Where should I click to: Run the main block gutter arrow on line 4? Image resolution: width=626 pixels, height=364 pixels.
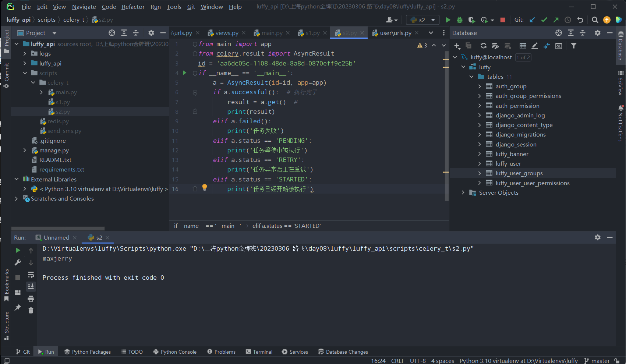click(x=185, y=73)
